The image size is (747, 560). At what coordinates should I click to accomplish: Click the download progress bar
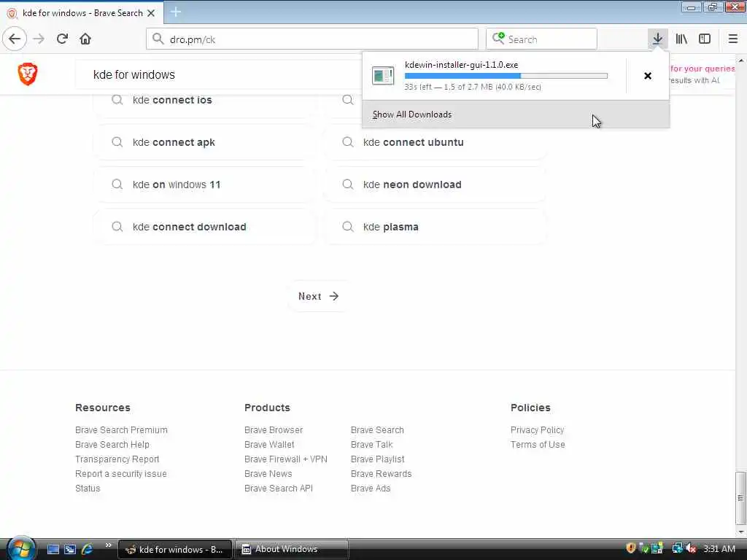506,76
